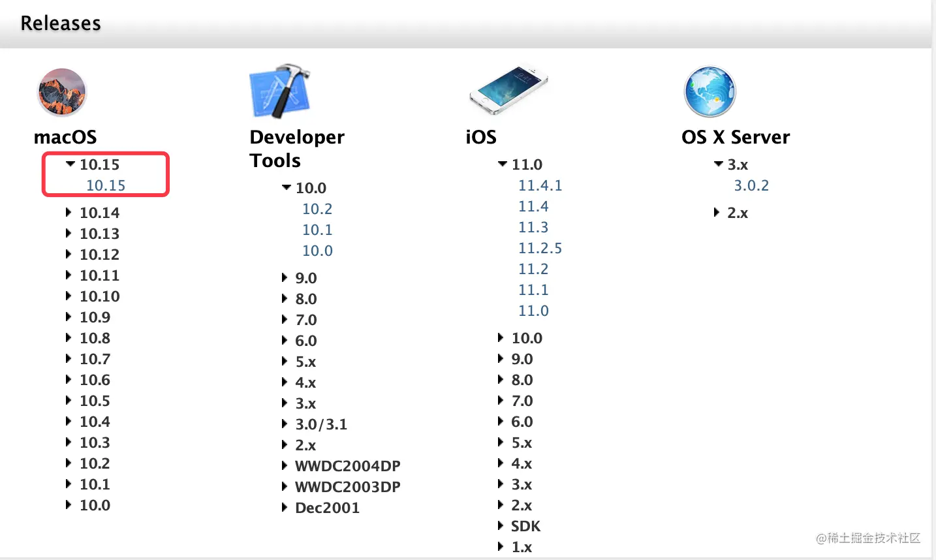Collapse the Developer Tools 10.0 group
This screenshot has height=560, width=936.
tap(286, 188)
